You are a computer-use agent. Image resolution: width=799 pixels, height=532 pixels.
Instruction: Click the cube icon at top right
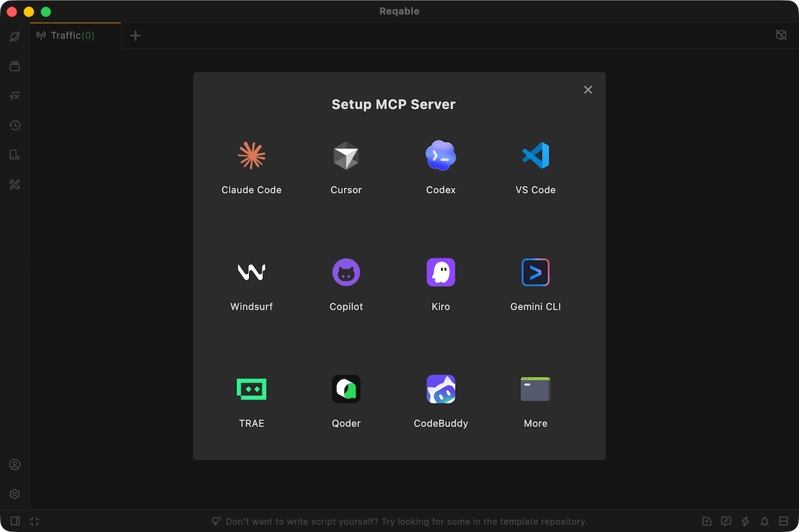781,35
